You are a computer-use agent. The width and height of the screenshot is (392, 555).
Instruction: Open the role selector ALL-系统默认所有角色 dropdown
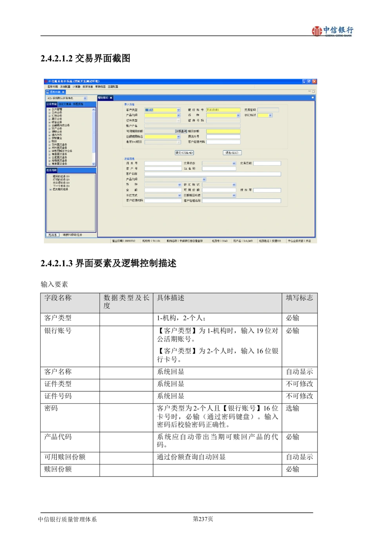pyautogui.click(x=85, y=98)
